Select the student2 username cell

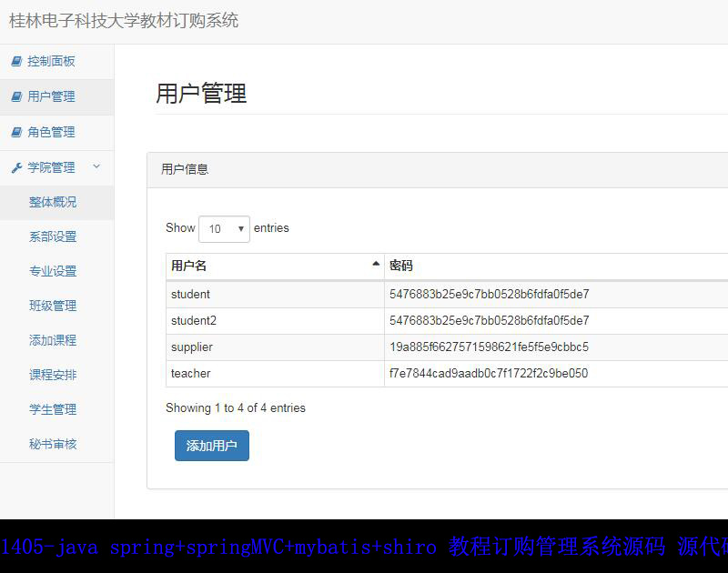point(275,320)
